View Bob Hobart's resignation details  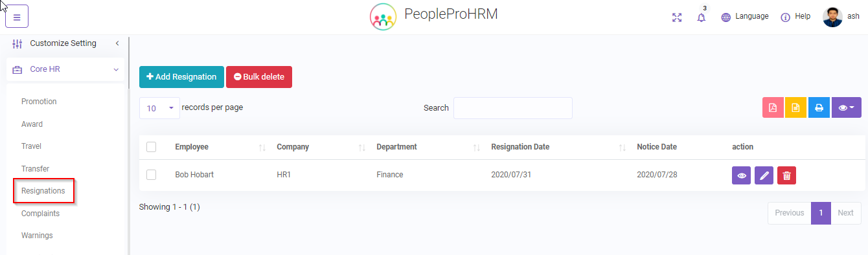click(742, 175)
